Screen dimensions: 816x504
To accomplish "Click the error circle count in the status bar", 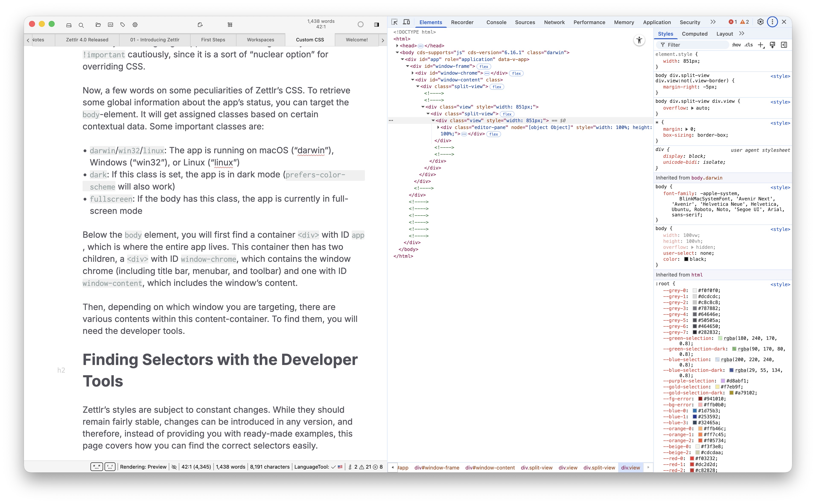I will coord(378,467).
